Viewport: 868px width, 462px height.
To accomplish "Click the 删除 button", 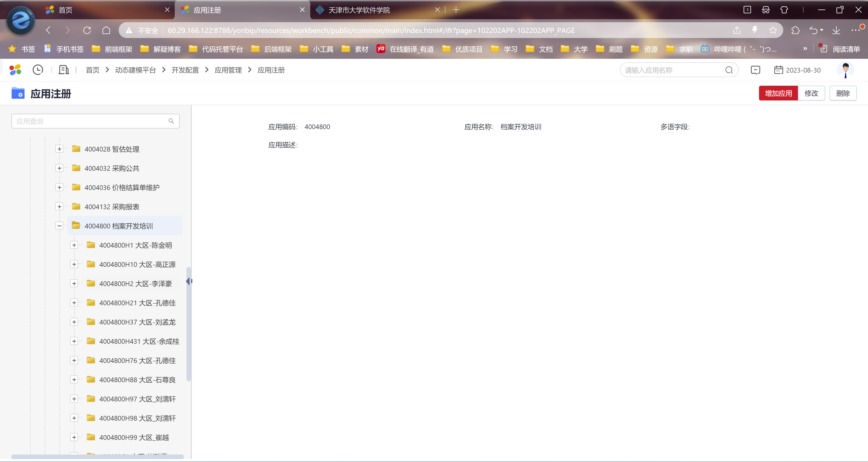I will pyautogui.click(x=843, y=93).
